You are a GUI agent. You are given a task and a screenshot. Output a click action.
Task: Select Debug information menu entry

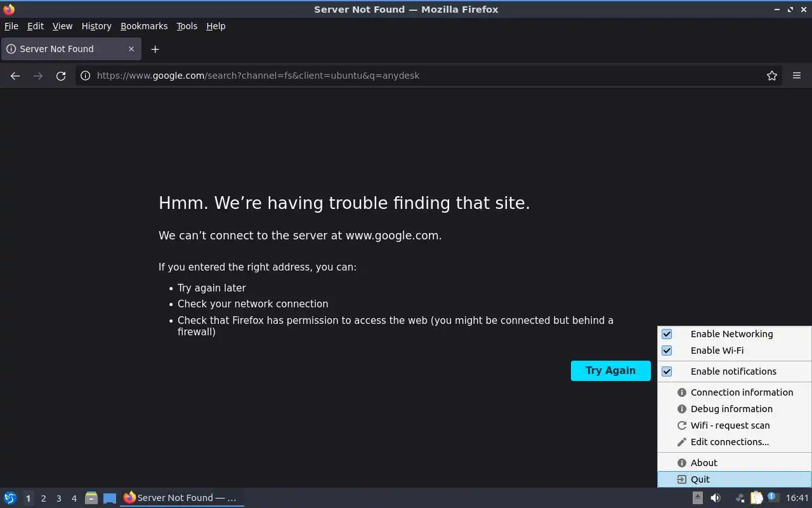pos(735,409)
